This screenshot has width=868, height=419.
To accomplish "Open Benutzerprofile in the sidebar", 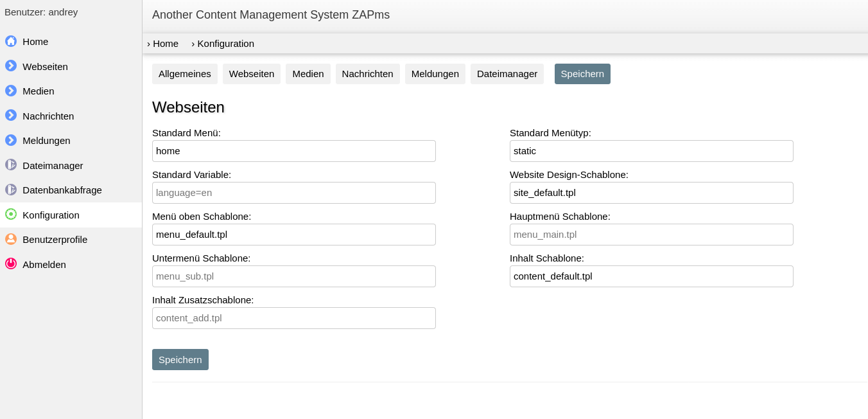I will [71, 240].
